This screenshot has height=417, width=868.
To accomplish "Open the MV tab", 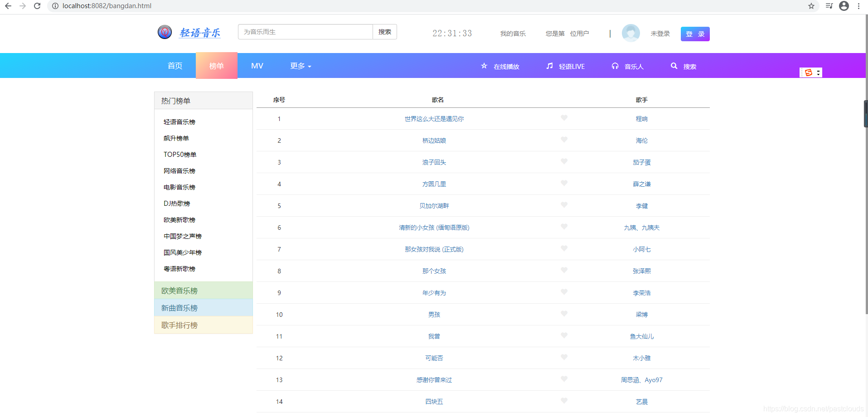I will coord(257,66).
